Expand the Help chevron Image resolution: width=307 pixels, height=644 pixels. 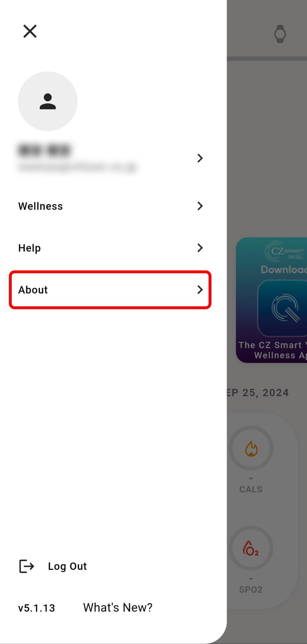tap(200, 248)
